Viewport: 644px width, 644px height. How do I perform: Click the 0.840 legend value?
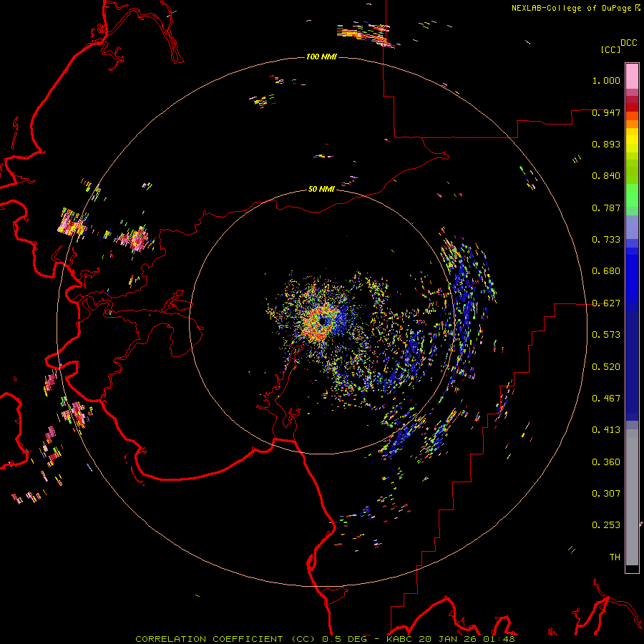tap(606, 176)
